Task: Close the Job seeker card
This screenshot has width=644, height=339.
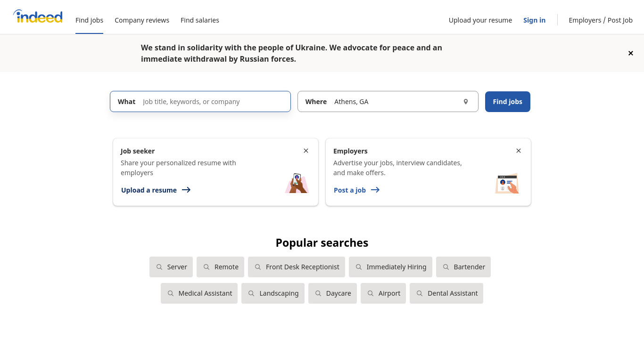Action: coord(306,151)
